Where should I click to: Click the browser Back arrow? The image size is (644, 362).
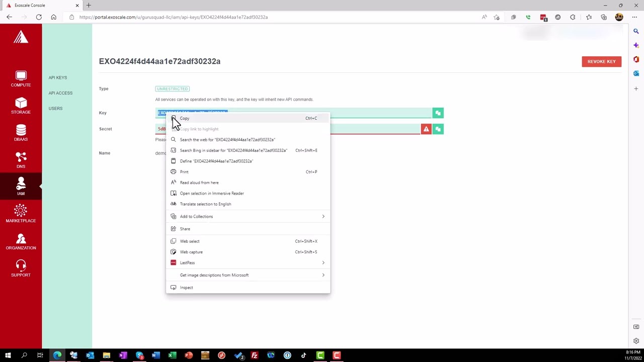click(x=9, y=17)
